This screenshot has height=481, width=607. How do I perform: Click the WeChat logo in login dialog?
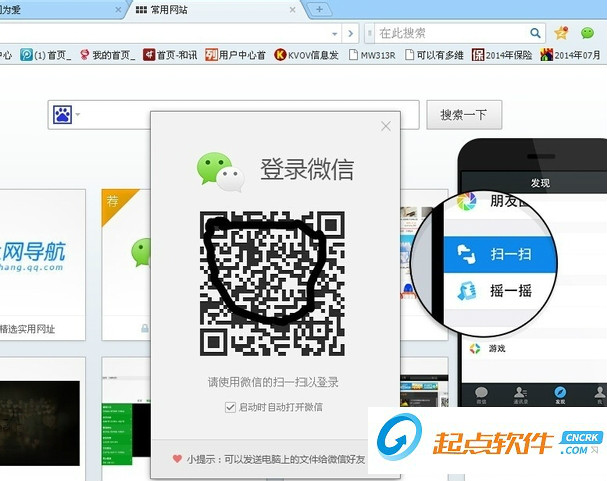[220, 171]
